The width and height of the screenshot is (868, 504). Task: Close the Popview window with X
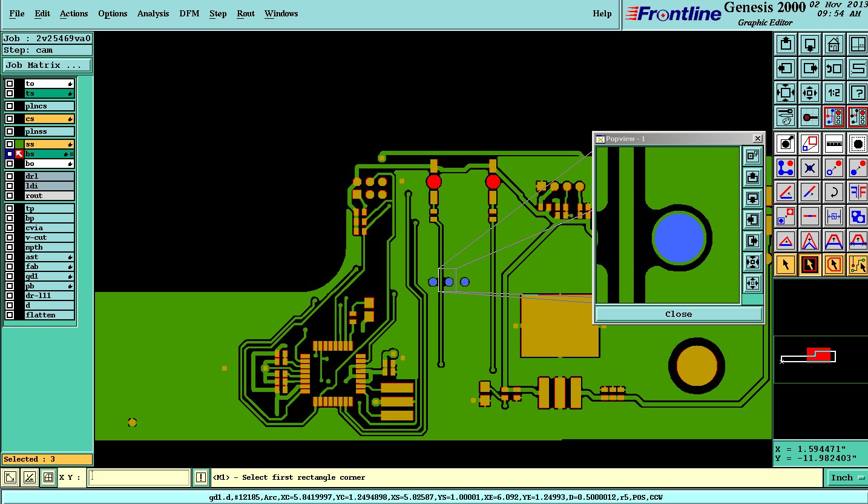757,139
